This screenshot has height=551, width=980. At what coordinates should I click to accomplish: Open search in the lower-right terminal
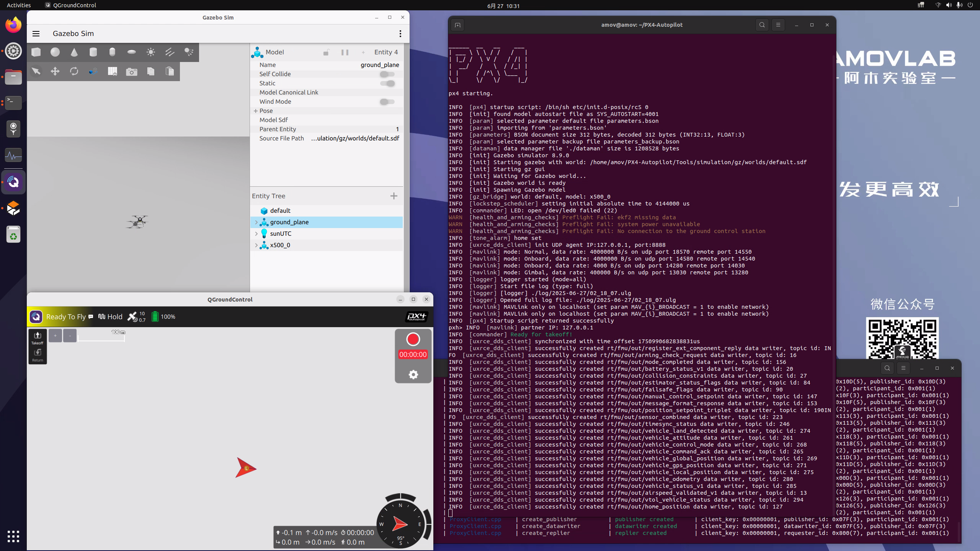(887, 368)
